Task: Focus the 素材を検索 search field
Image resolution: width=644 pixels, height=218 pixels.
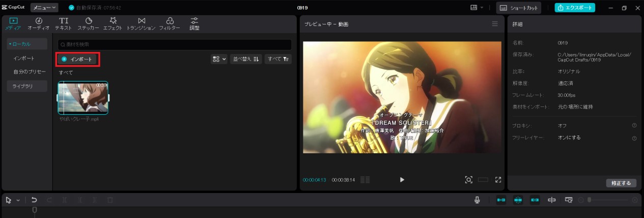Action: (175, 45)
